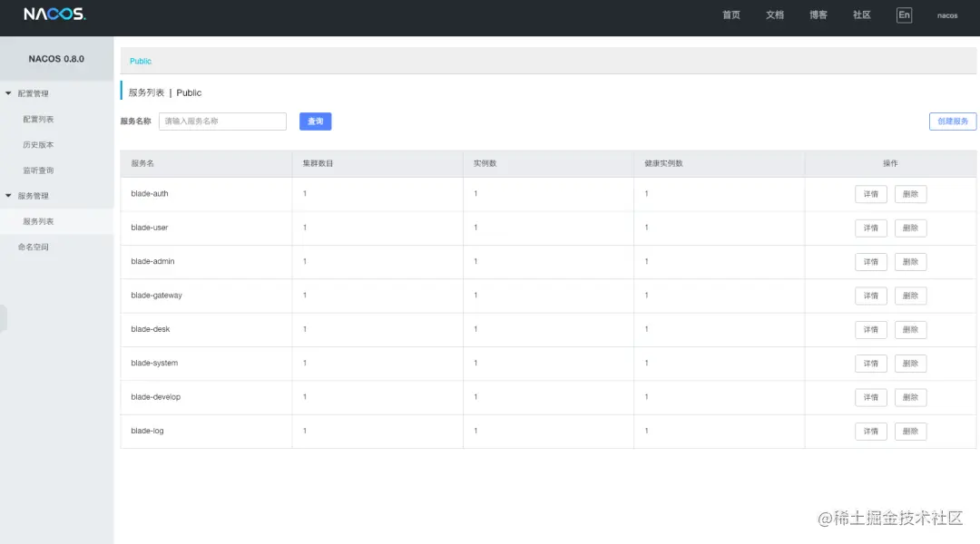The height and width of the screenshot is (544, 980).
Task: Open 监听查询 in sidebar
Action: [x=38, y=170]
